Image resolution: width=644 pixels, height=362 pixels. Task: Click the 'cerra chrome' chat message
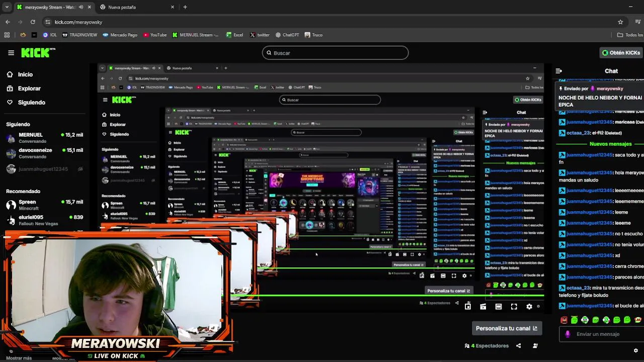(601, 266)
